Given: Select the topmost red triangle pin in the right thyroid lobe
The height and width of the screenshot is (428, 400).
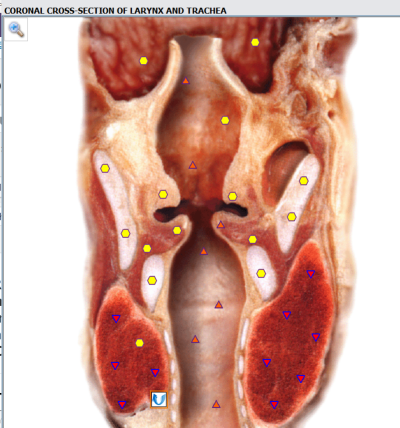Looking at the screenshot, I should pyautogui.click(x=311, y=274).
